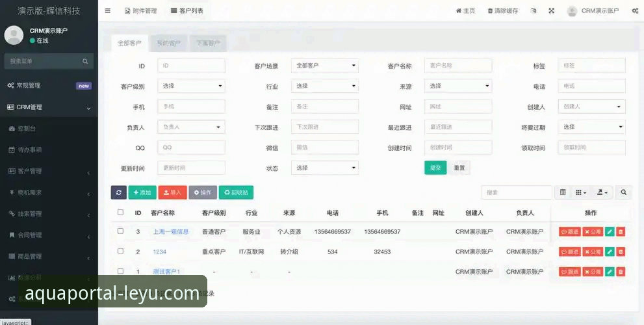Expand the 线索管理 sidebar menu
Screen dimensions: 644x325
click(49, 214)
